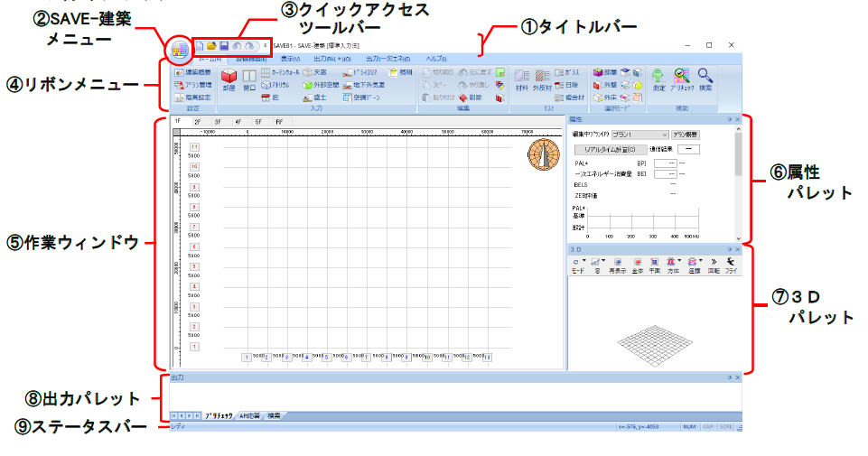Select the 盛土 input tool
The width and height of the screenshot is (868, 456).
click(315, 98)
